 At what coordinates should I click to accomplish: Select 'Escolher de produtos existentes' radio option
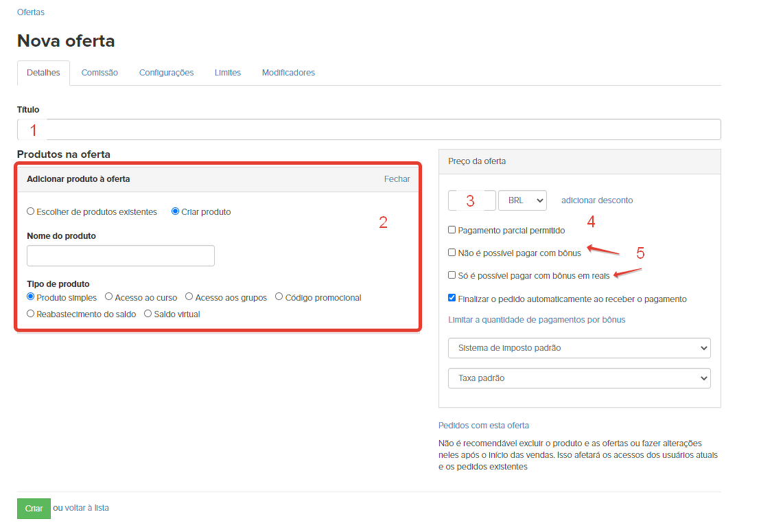31,211
